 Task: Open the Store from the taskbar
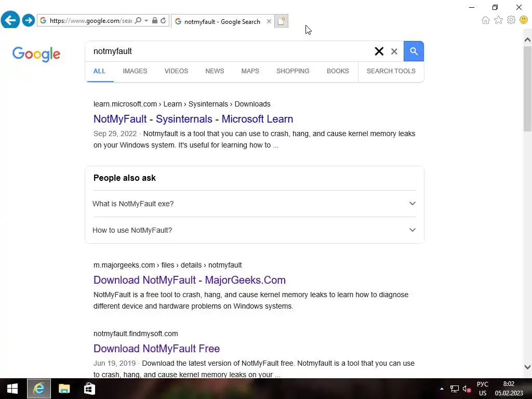click(89, 389)
